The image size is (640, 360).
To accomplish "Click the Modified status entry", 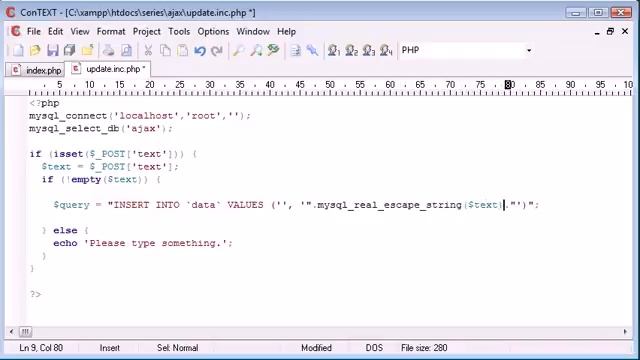I will click(316, 348).
